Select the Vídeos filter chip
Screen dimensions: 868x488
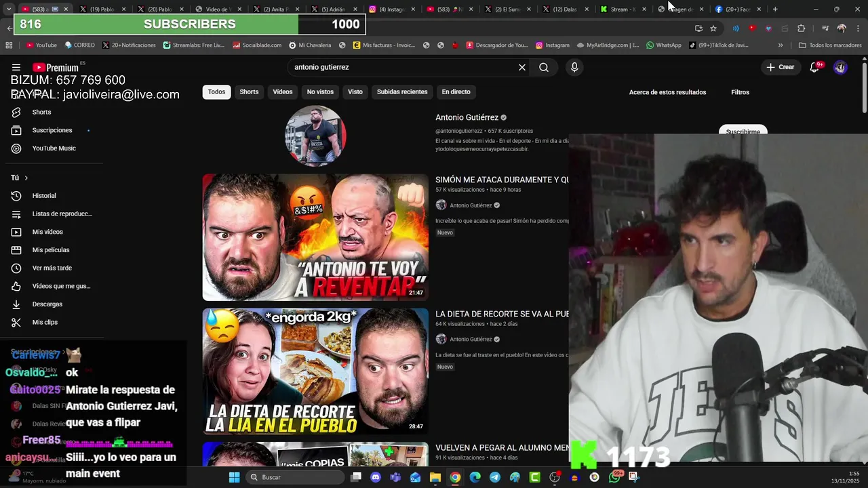click(283, 91)
